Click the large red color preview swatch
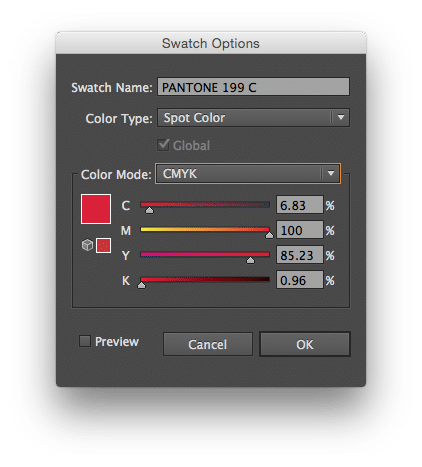This screenshot has width=422, height=467. point(96,209)
